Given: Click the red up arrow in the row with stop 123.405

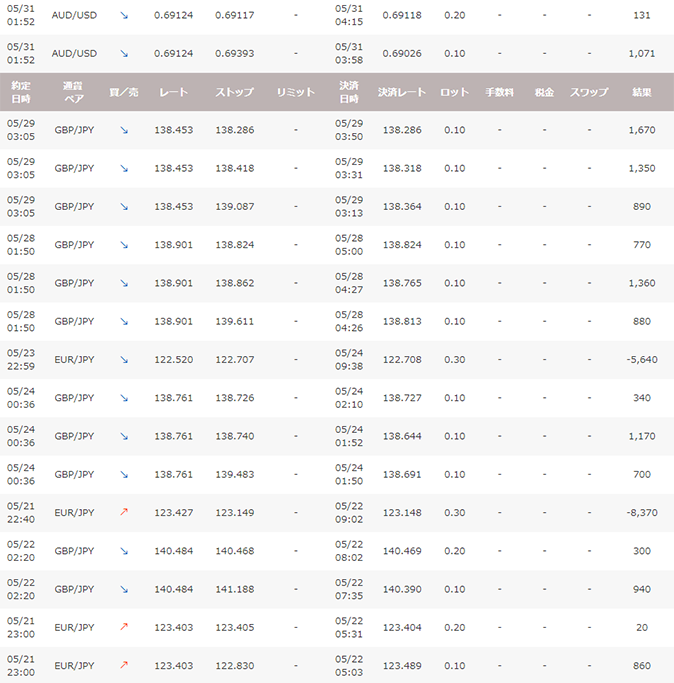Looking at the screenshot, I should 124,627.
